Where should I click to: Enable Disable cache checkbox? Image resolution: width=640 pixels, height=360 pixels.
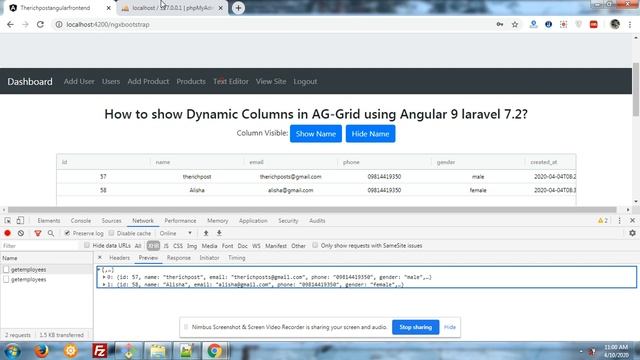coord(111,233)
